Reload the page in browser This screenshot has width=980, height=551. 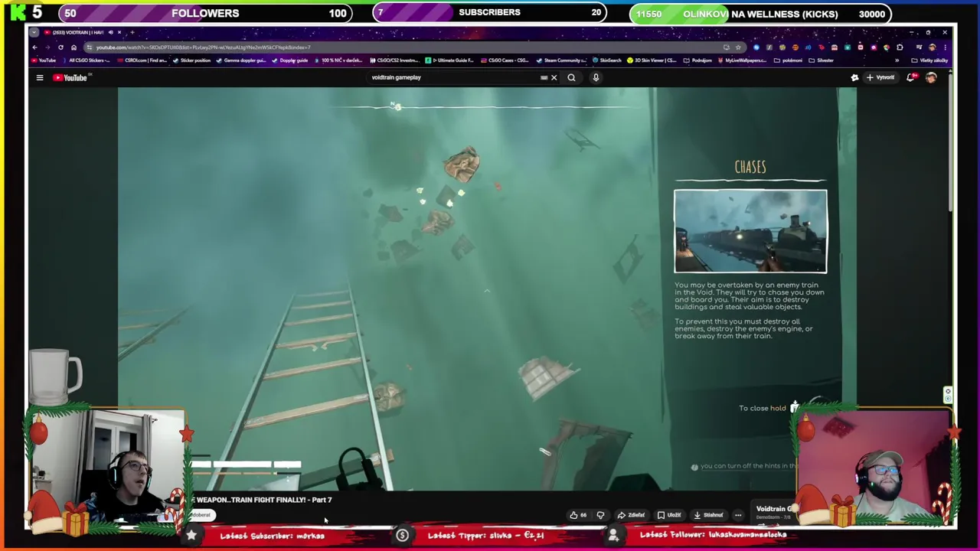click(60, 47)
